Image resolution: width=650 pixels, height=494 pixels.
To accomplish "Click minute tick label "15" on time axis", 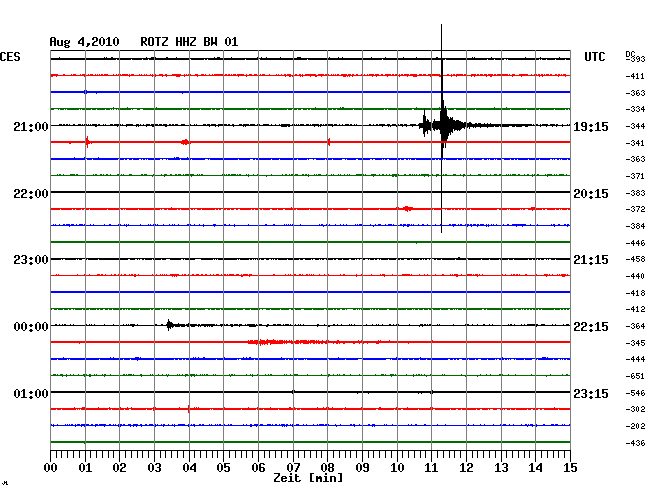I will click(570, 468).
